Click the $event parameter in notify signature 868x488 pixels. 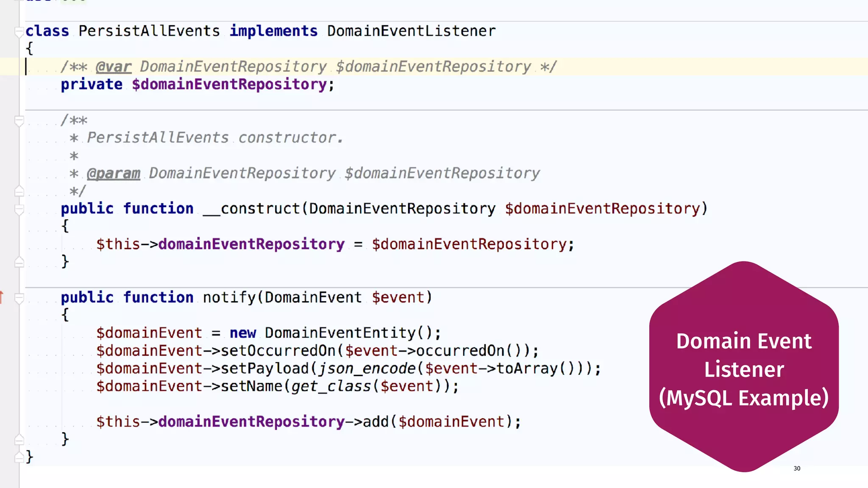pos(398,297)
